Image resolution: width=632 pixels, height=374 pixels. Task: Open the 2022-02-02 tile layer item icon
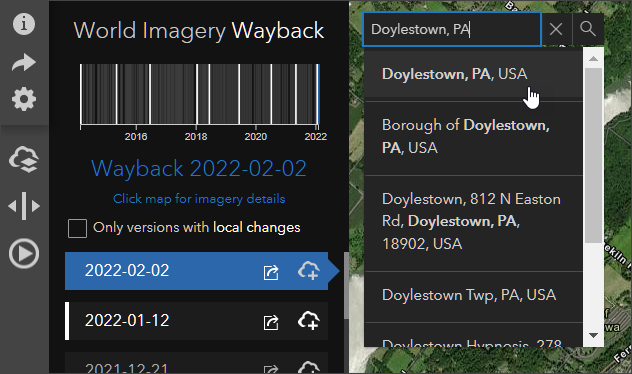271,272
